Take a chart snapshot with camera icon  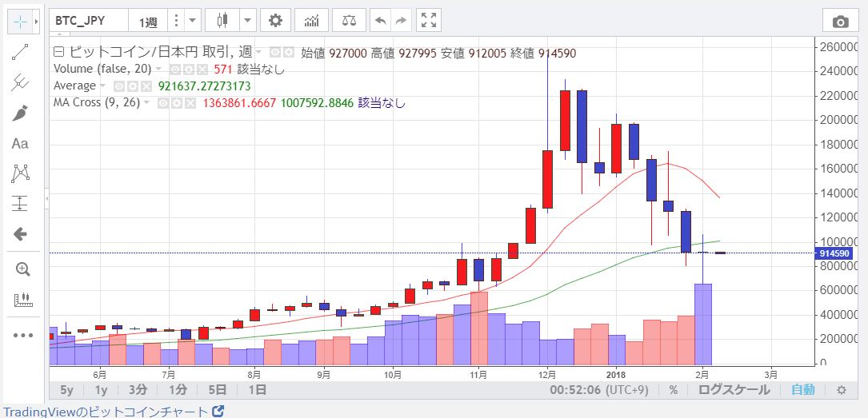click(840, 22)
